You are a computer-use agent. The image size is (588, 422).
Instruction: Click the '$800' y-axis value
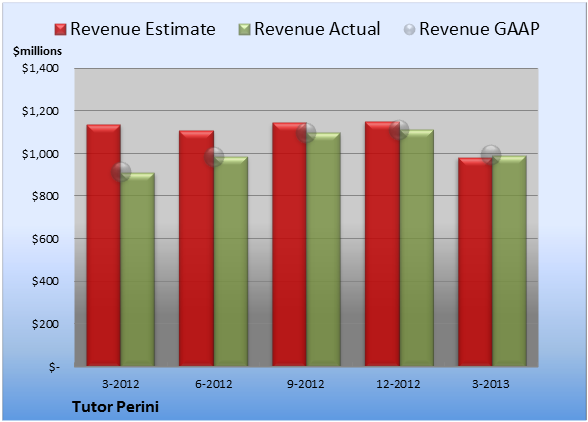click(45, 196)
